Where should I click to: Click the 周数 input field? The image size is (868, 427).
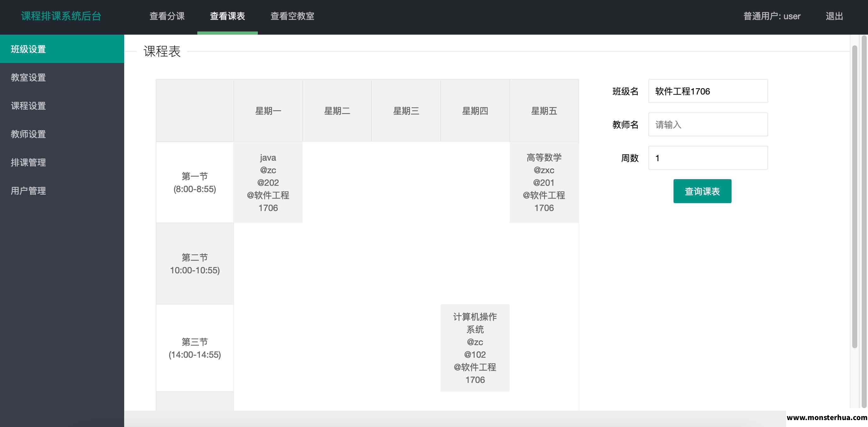(x=708, y=157)
